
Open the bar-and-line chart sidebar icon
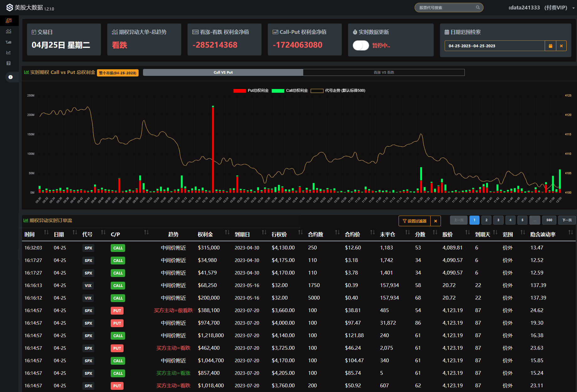(9, 31)
